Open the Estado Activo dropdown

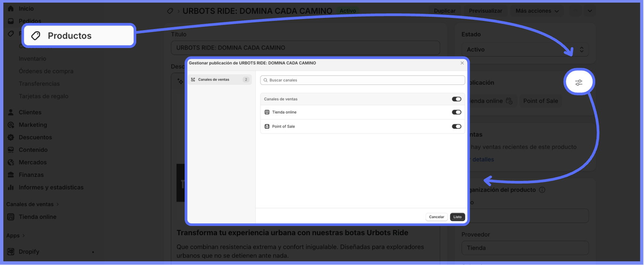525,50
